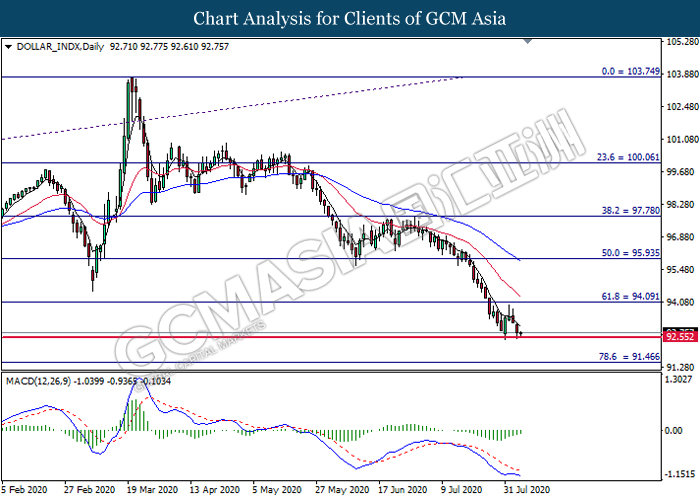Click the MACD scale value -1.1515
Screen dimensions: 700x500
pos(680,474)
